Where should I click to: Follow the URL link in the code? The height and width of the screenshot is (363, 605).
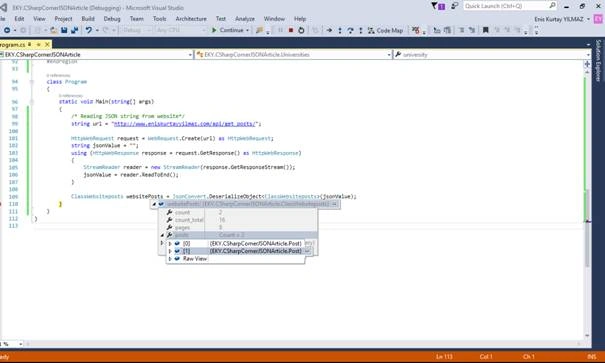click(184, 124)
